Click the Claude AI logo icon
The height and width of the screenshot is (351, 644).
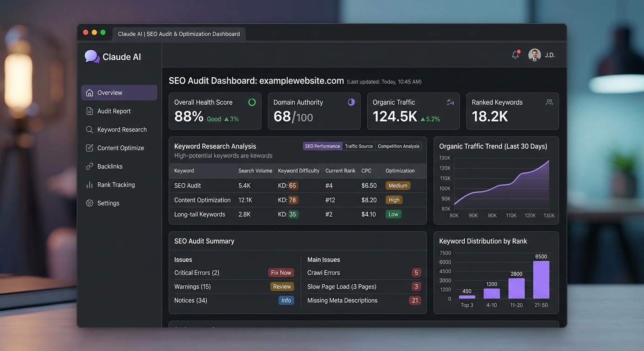pyautogui.click(x=92, y=57)
